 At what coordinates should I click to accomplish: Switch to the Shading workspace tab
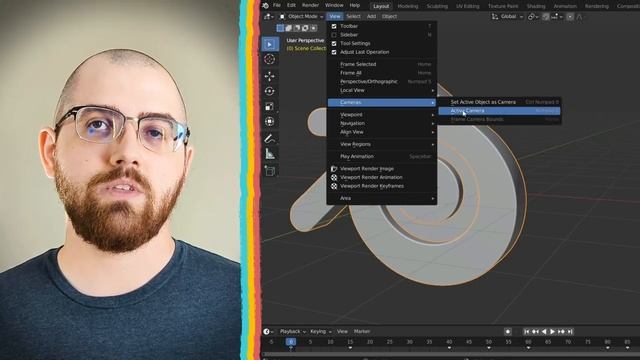[536, 6]
